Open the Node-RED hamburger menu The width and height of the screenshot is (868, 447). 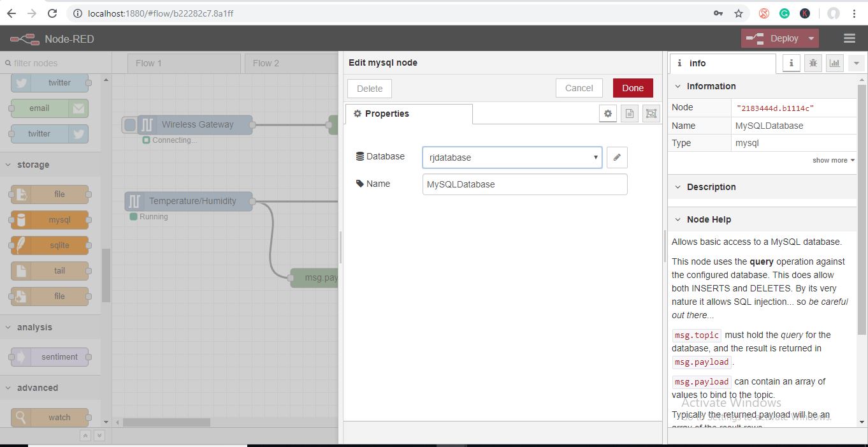849,38
